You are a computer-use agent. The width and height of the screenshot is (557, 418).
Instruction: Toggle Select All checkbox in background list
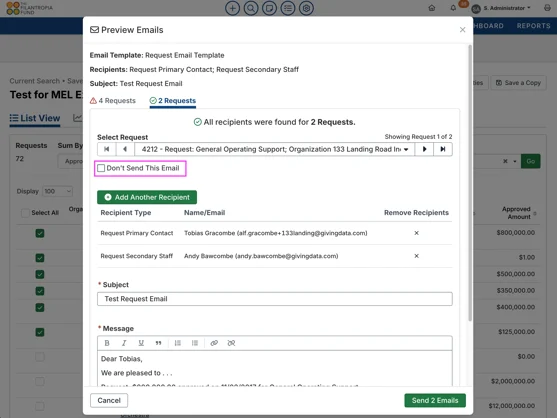click(25, 213)
